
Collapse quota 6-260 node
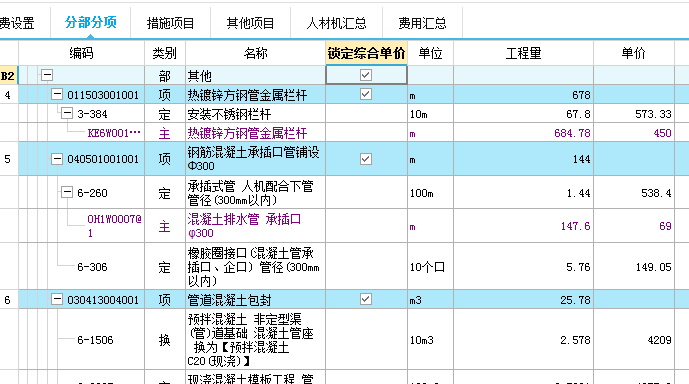(x=66, y=192)
